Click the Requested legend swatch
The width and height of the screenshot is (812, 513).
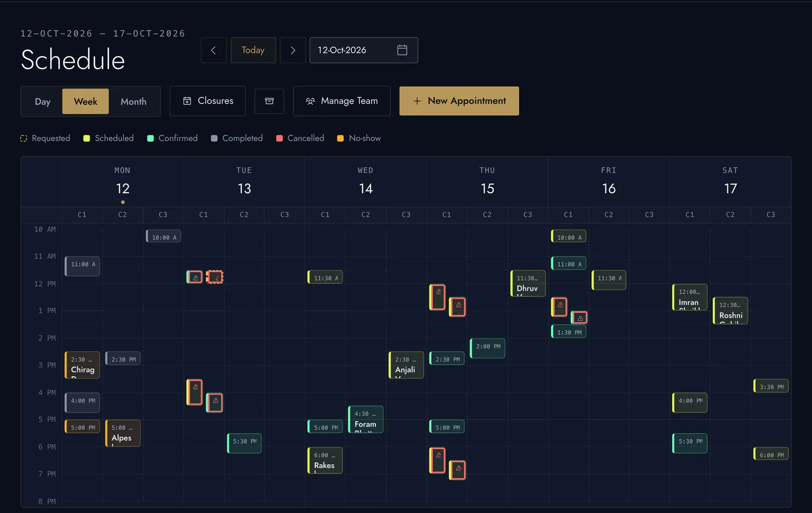[x=23, y=138]
